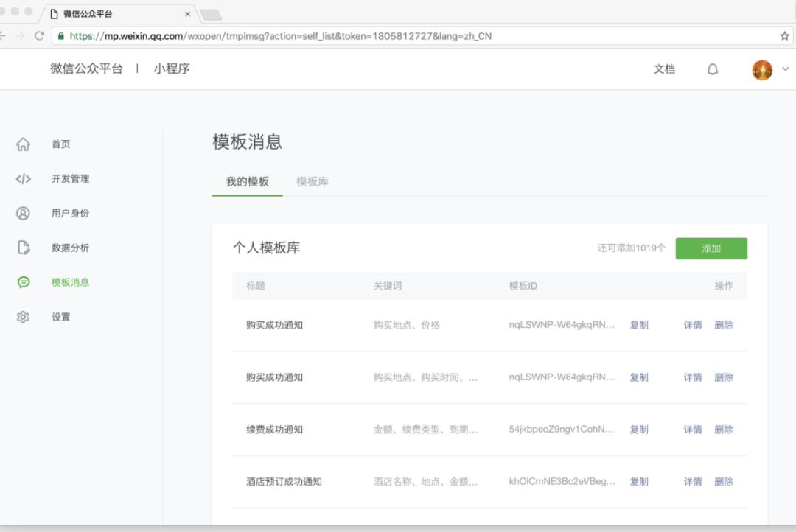796x532 pixels.
Task: Delete the first 购买成功通知 template
Action: 724,325
